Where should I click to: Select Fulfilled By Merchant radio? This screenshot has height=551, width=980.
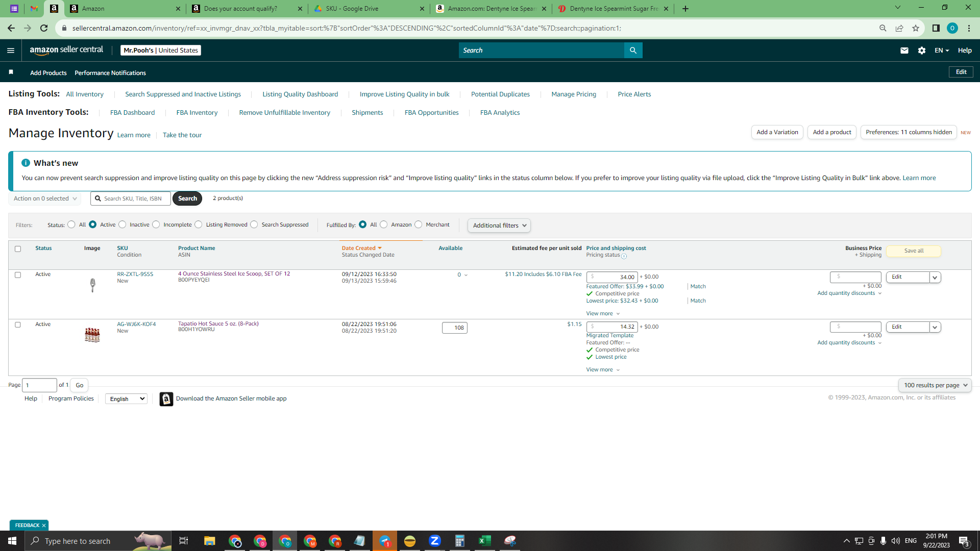[x=419, y=224]
